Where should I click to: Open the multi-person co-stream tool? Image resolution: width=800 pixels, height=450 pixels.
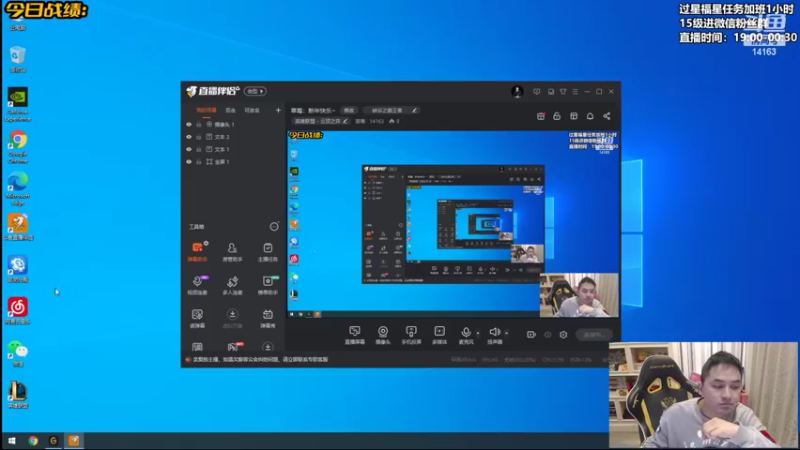pyautogui.click(x=232, y=285)
